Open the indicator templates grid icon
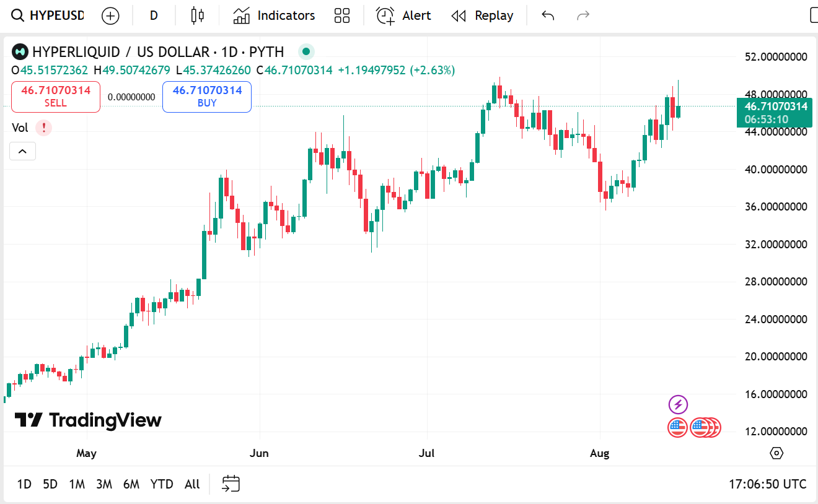This screenshot has width=818, height=504. (341, 15)
